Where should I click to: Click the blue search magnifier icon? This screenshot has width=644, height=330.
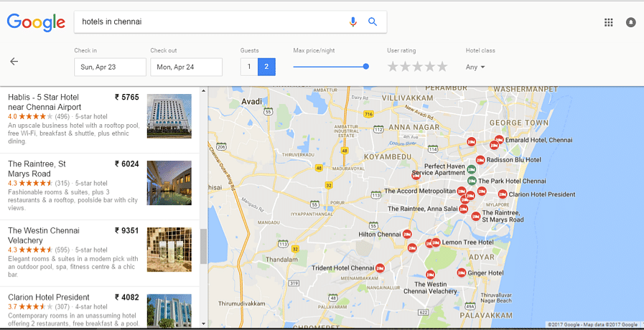tap(373, 22)
